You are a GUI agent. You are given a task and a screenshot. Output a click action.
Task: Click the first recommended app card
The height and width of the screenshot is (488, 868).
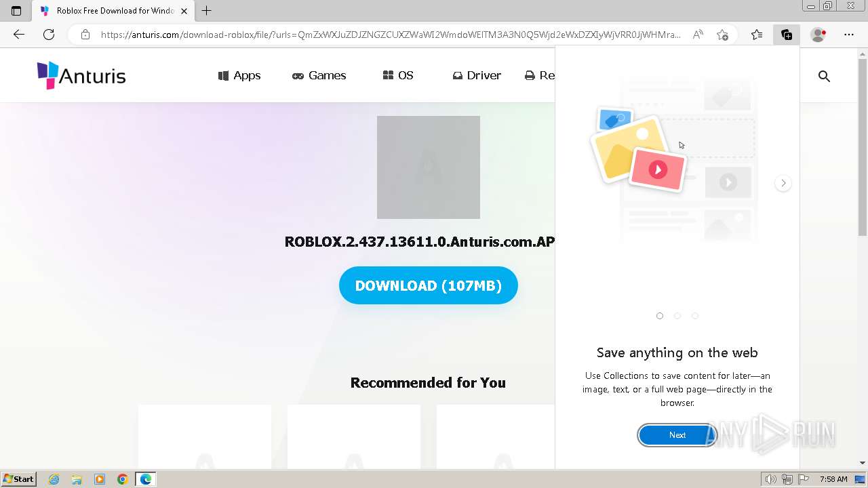[205, 437]
